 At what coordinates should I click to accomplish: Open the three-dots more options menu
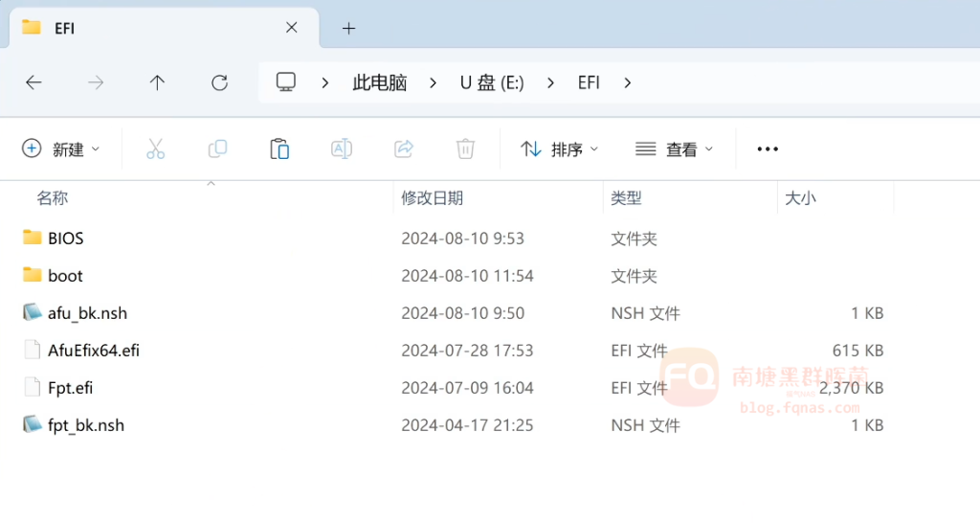[768, 148]
